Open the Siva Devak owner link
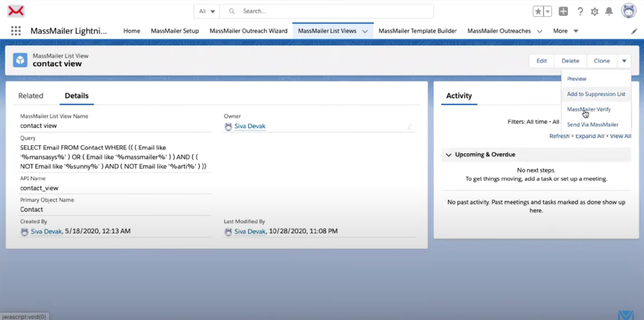The height and width of the screenshot is (320, 644). (x=250, y=126)
